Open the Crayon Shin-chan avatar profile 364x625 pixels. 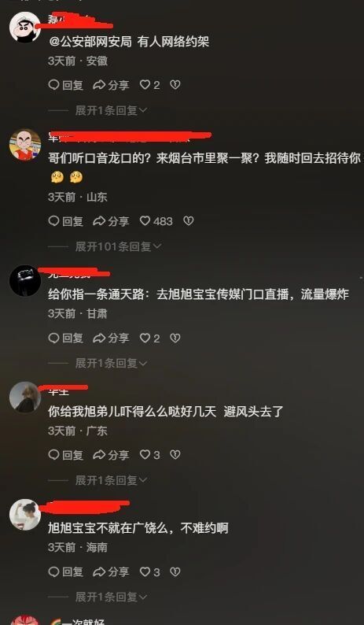[25, 27]
